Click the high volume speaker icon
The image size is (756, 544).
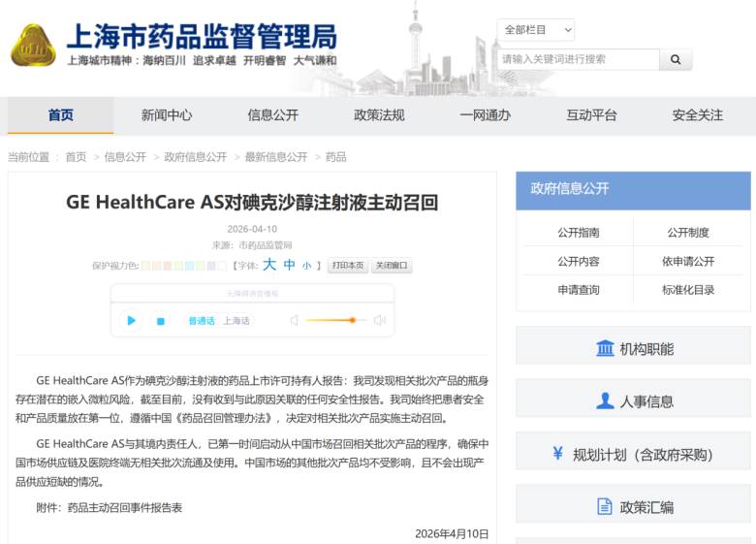pyautogui.click(x=380, y=321)
